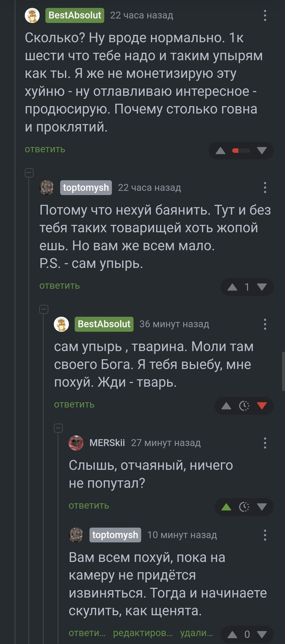The image size is (285, 644).
Task: Click 'ответить' under the top comment
Action: tap(44, 149)
